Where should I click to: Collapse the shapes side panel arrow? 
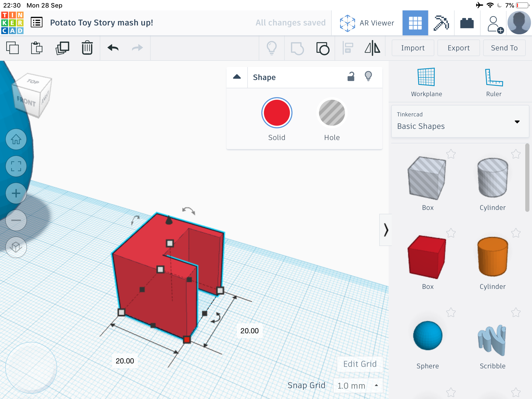click(x=386, y=230)
